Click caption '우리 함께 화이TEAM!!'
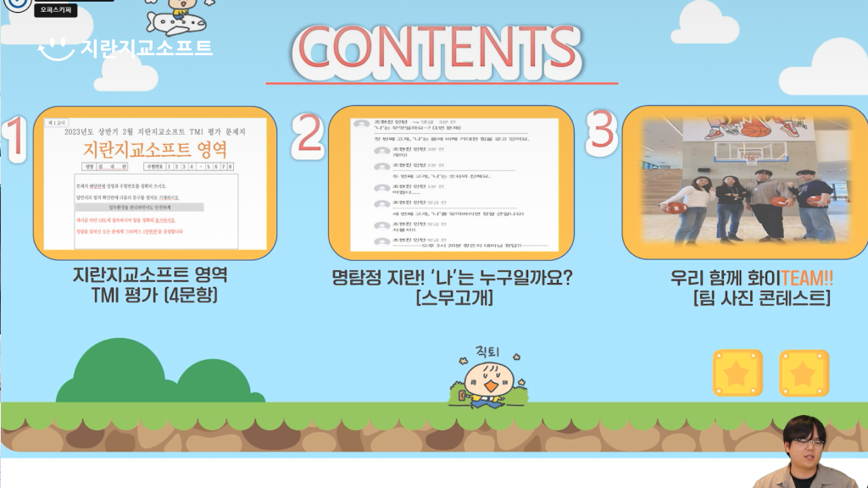 [x=752, y=277]
